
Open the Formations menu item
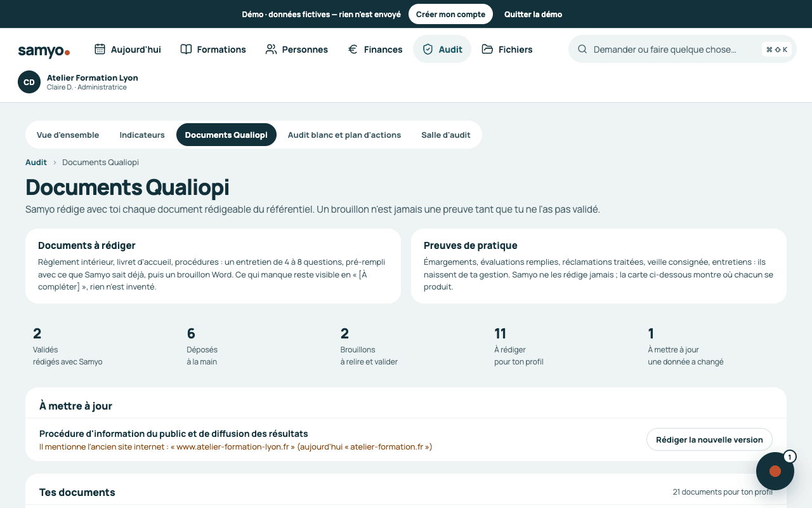(x=213, y=49)
